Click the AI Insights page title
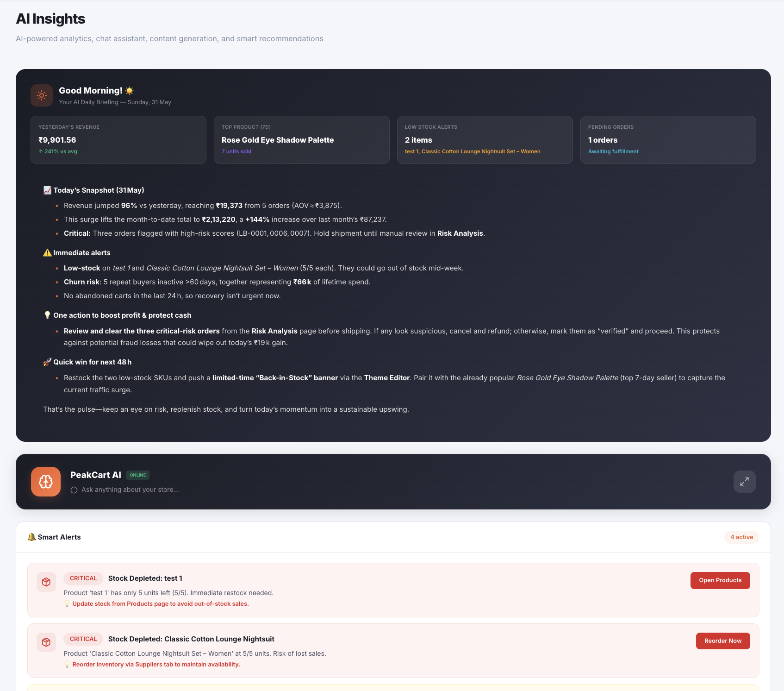The height and width of the screenshot is (691, 784). pyautogui.click(x=50, y=19)
